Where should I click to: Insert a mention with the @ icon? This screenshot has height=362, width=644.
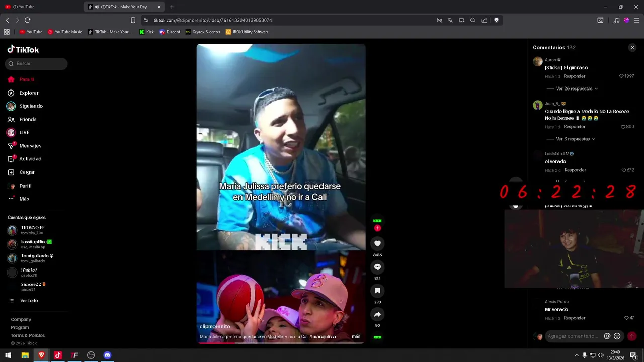pyautogui.click(x=607, y=336)
